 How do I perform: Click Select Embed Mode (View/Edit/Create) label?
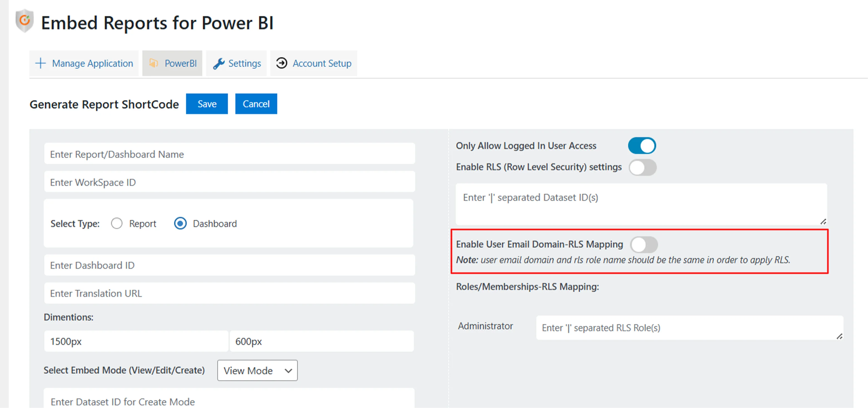click(124, 370)
